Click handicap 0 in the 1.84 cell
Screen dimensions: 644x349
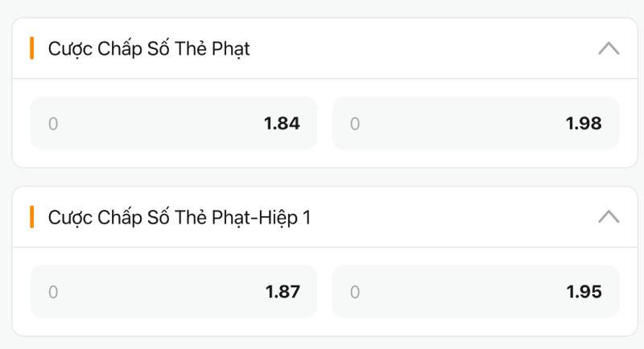[x=53, y=124]
